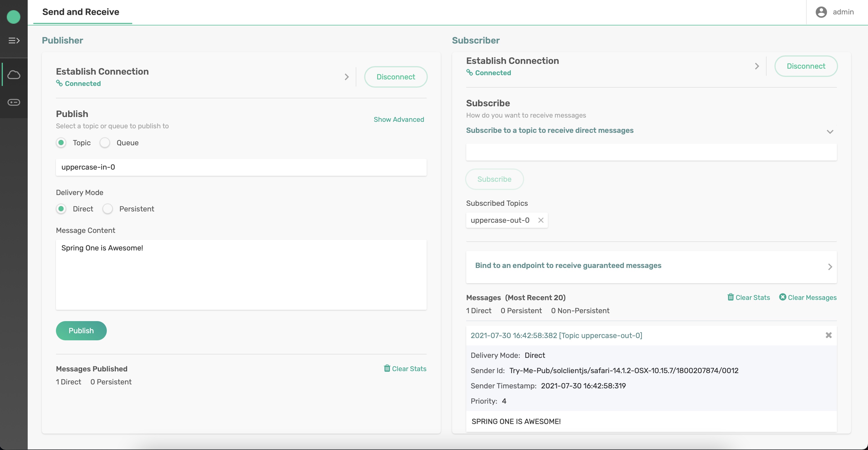Click Clear Messages in Subscriber panel
Image resolution: width=868 pixels, height=450 pixels.
click(808, 297)
